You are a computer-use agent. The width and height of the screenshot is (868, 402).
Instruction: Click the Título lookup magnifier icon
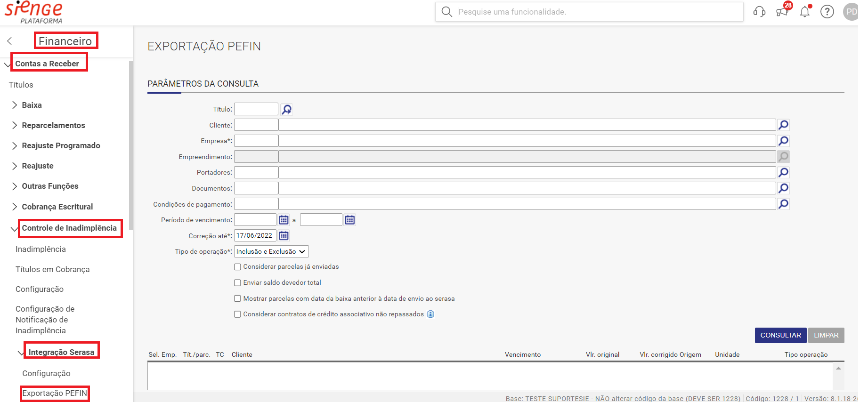pyautogui.click(x=286, y=109)
